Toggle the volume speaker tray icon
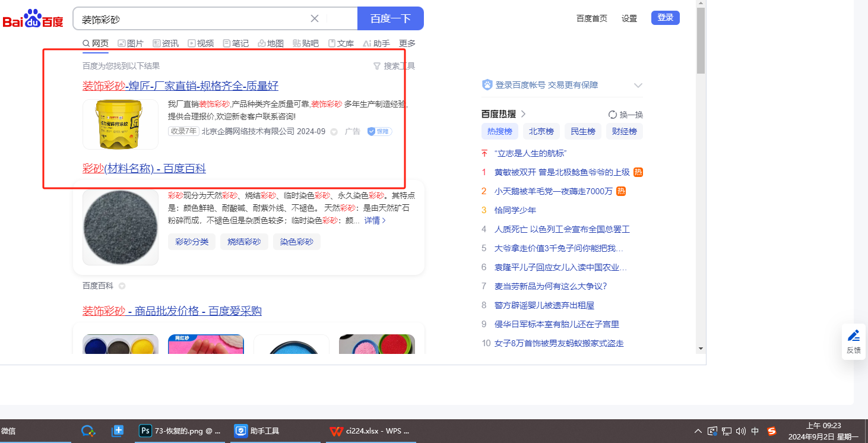The image size is (868, 443). click(740, 431)
